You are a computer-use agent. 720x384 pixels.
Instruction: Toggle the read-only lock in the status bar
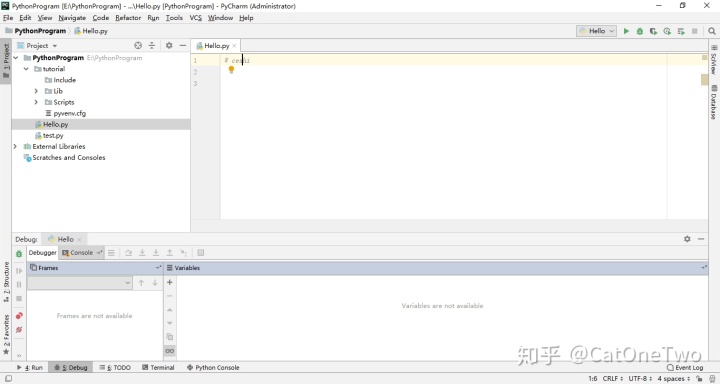[699, 378]
